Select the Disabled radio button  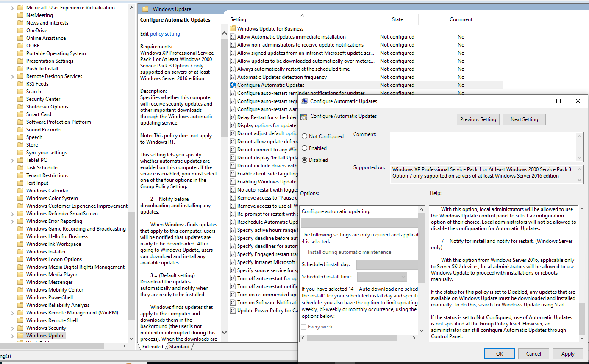pyautogui.click(x=304, y=160)
